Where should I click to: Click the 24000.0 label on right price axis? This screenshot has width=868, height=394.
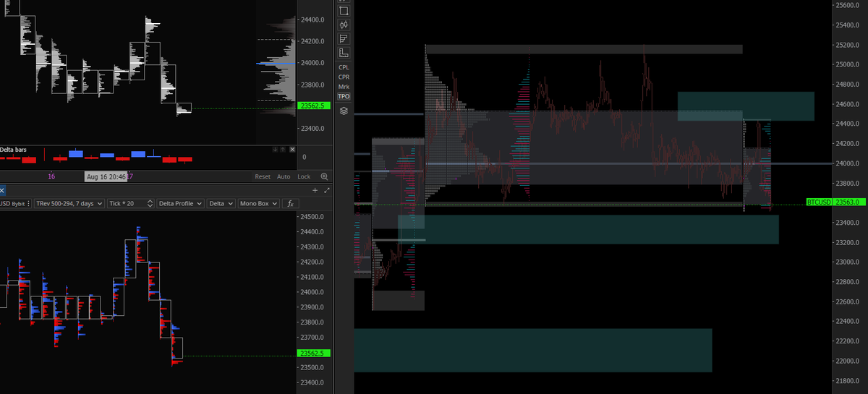(848, 163)
